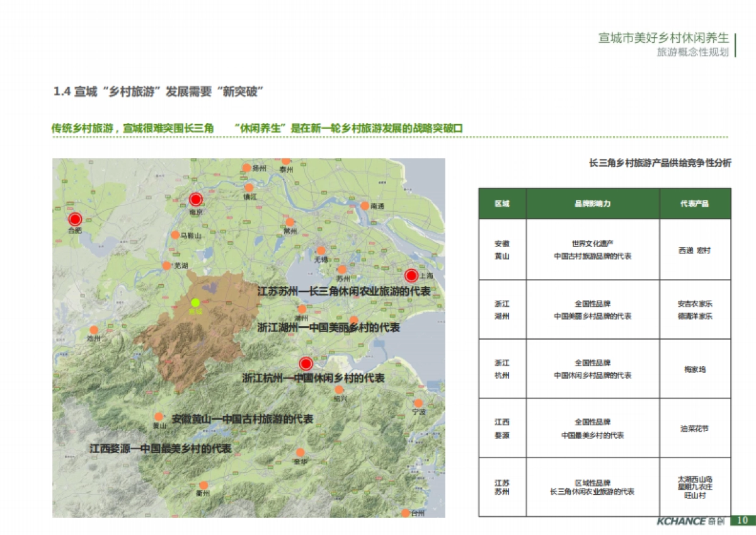Select the red Nanjing marker on the map
756x535 pixels.
tap(196, 198)
